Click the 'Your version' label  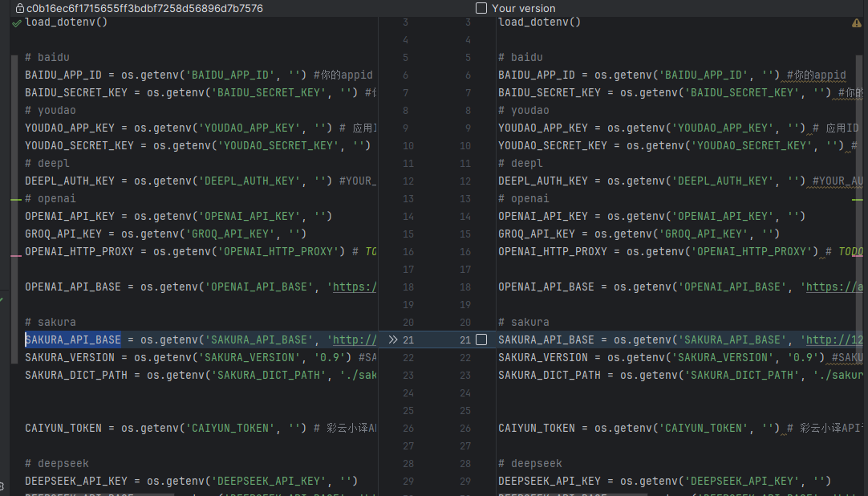(524, 8)
